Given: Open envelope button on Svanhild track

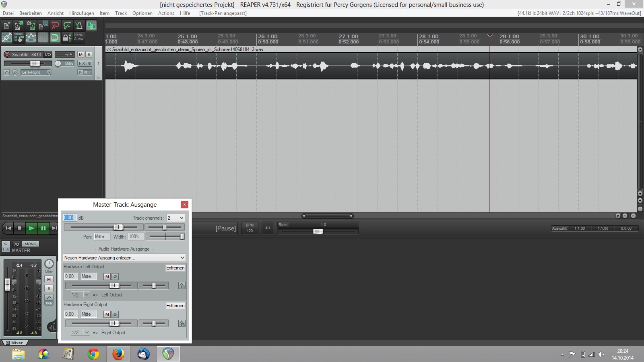Looking at the screenshot, I should pos(6,72).
